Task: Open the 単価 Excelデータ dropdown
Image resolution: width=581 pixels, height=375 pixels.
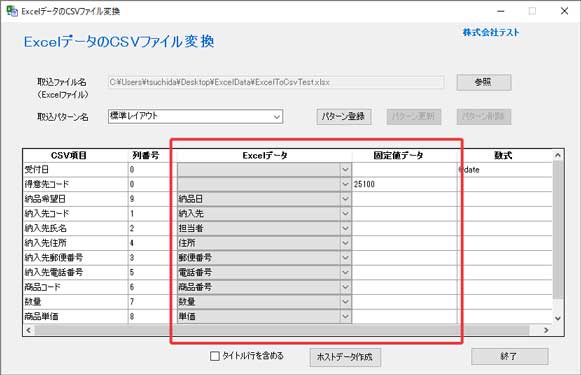Action: tap(345, 316)
